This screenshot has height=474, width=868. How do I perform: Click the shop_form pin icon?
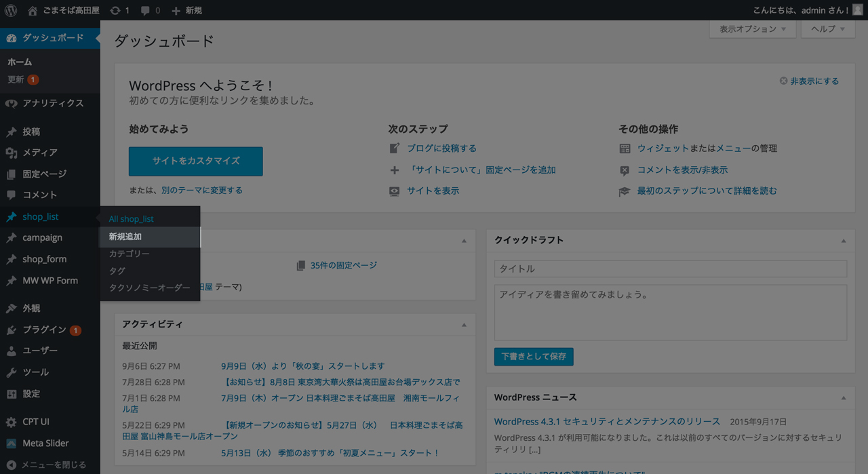pyautogui.click(x=11, y=260)
